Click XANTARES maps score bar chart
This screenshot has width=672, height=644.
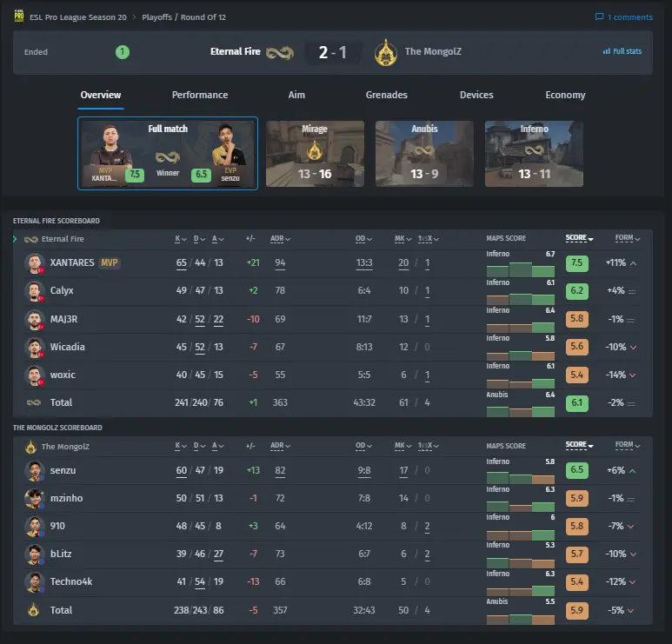tap(520, 269)
